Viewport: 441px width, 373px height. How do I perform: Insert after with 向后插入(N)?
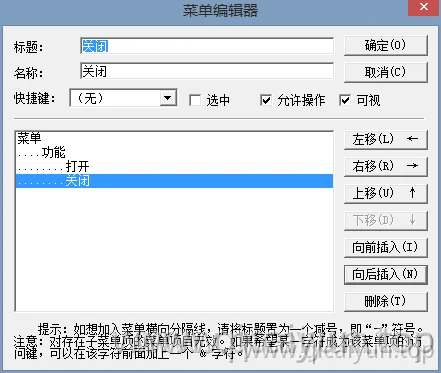point(385,275)
